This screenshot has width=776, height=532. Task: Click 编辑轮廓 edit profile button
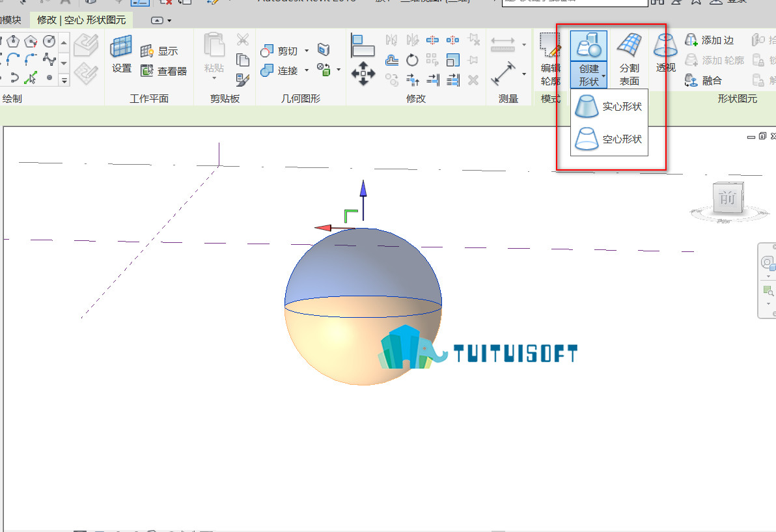pyautogui.click(x=550, y=59)
